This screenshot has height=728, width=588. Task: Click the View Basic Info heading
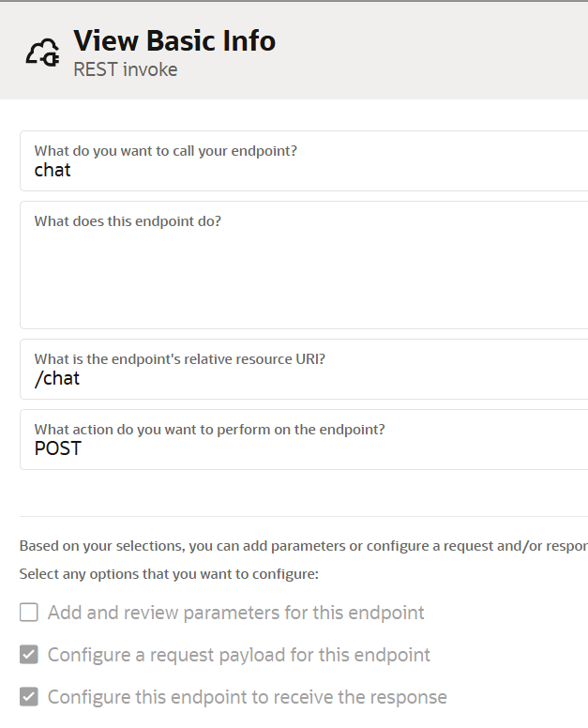[174, 41]
